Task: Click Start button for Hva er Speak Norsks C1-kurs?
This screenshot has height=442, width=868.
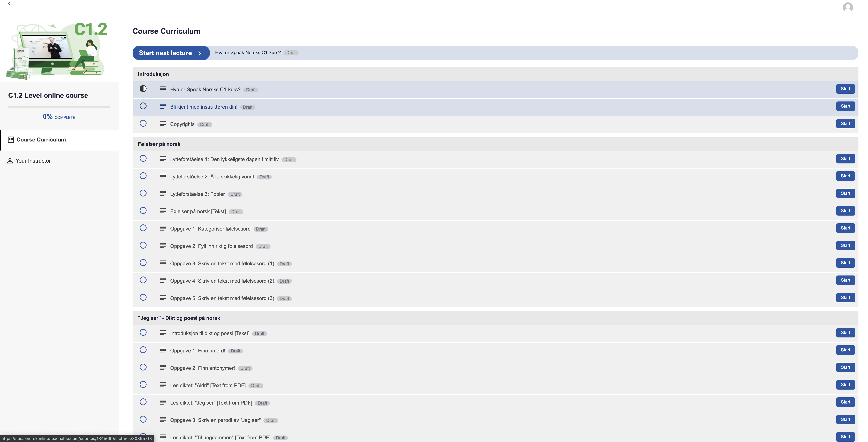Action: point(845,89)
